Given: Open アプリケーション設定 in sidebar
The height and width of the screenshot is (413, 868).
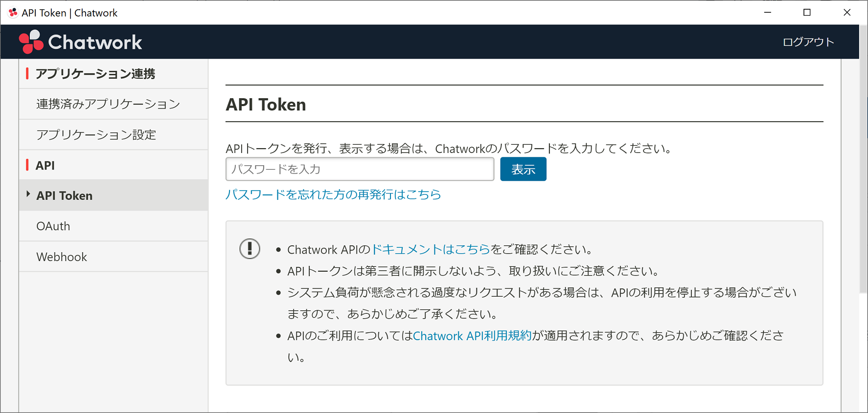Looking at the screenshot, I should click(x=114, y=135).
